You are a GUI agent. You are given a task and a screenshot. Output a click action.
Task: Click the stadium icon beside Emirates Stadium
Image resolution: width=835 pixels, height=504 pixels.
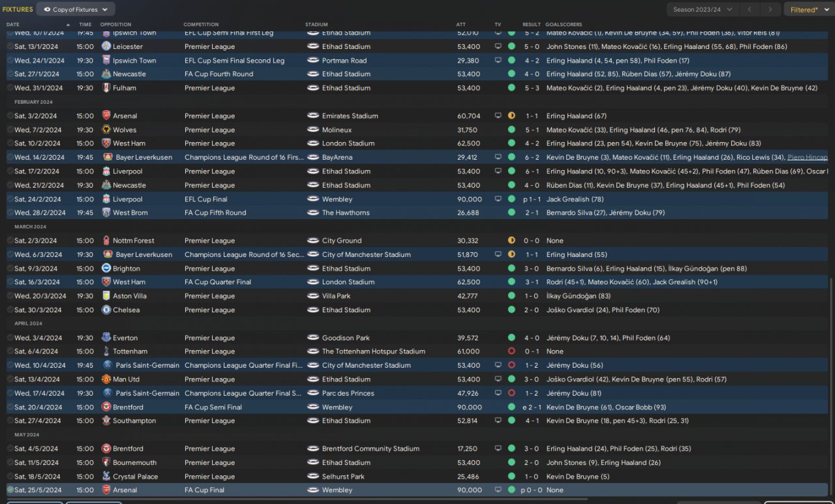pos(312,116)
